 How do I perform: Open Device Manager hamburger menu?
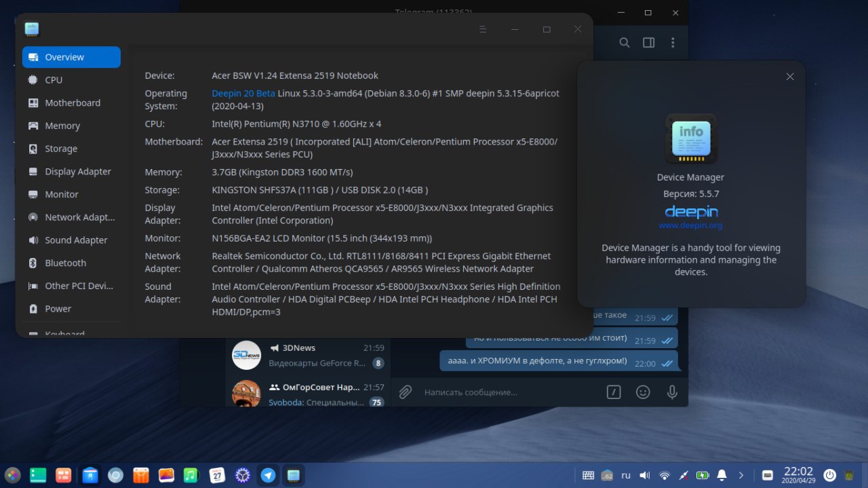[x=483, y=29]
